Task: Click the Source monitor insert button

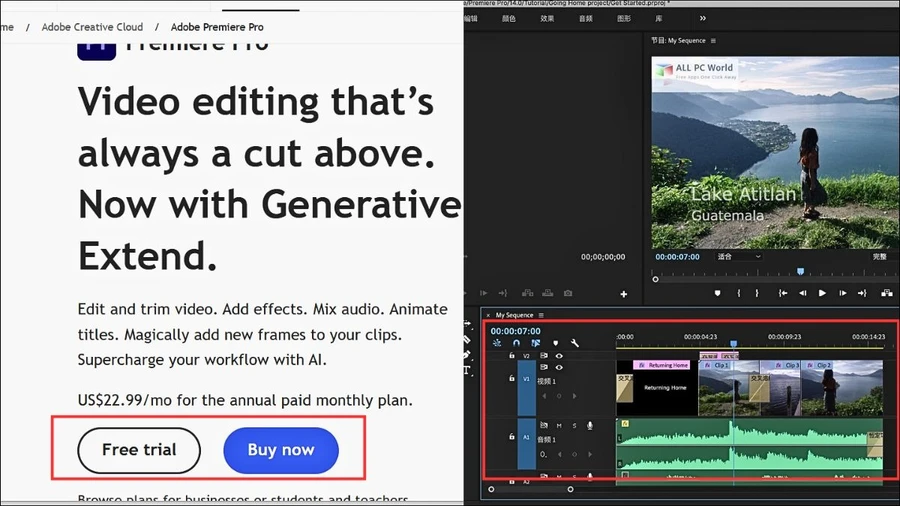Action: point(527,293)
